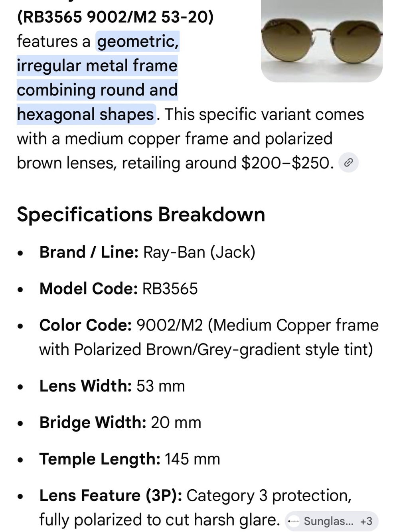Click the link icon after the $200–$250 price
Image resolution: width=399 pixels, height=532 pixels.
point(348,163)
